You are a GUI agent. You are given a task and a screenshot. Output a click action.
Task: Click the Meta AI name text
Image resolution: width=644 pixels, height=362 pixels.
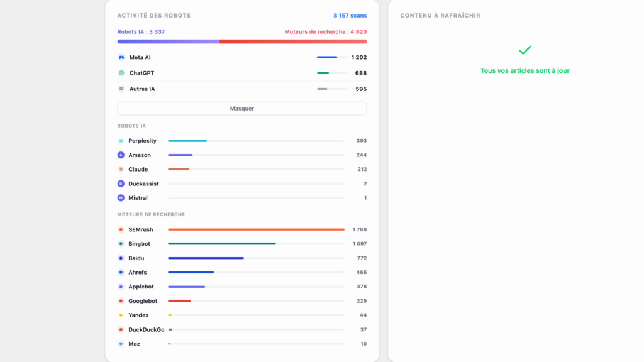pyautogui.click(x=140, y=57)
